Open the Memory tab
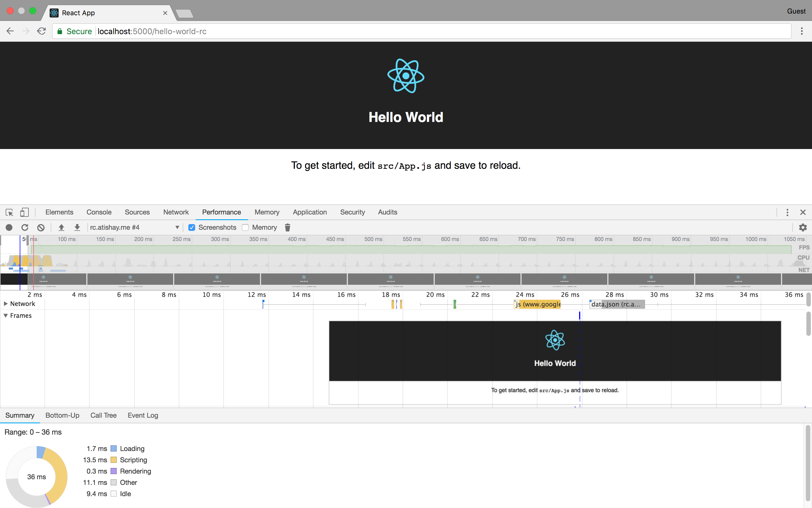Screen dimensions: 812x508 click(267, 212)
